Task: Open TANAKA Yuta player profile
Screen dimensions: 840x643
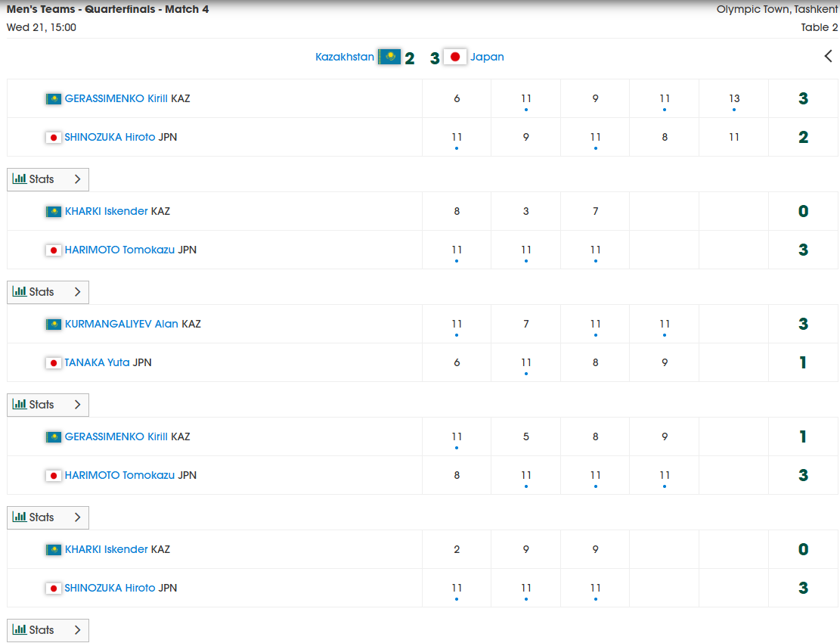Action: (97, 362)
